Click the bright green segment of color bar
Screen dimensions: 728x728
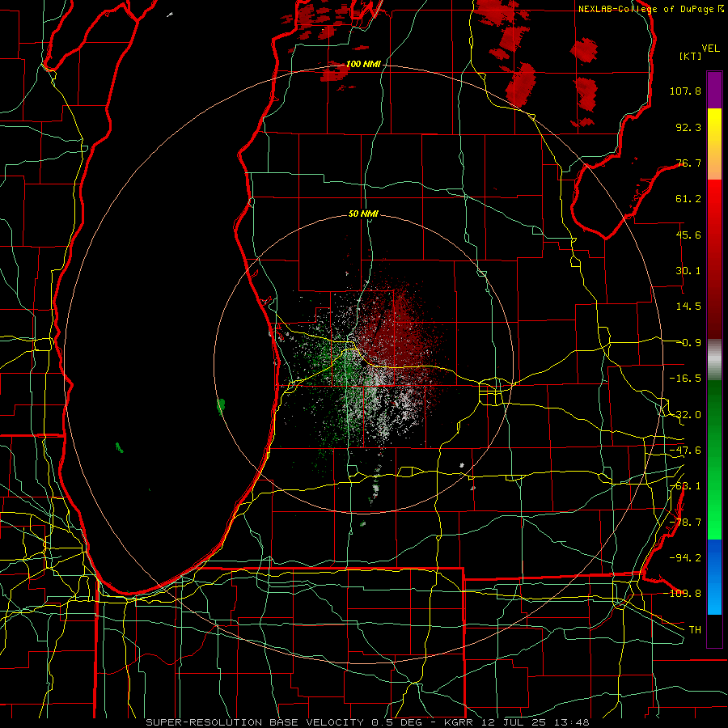tap(714, 459)
